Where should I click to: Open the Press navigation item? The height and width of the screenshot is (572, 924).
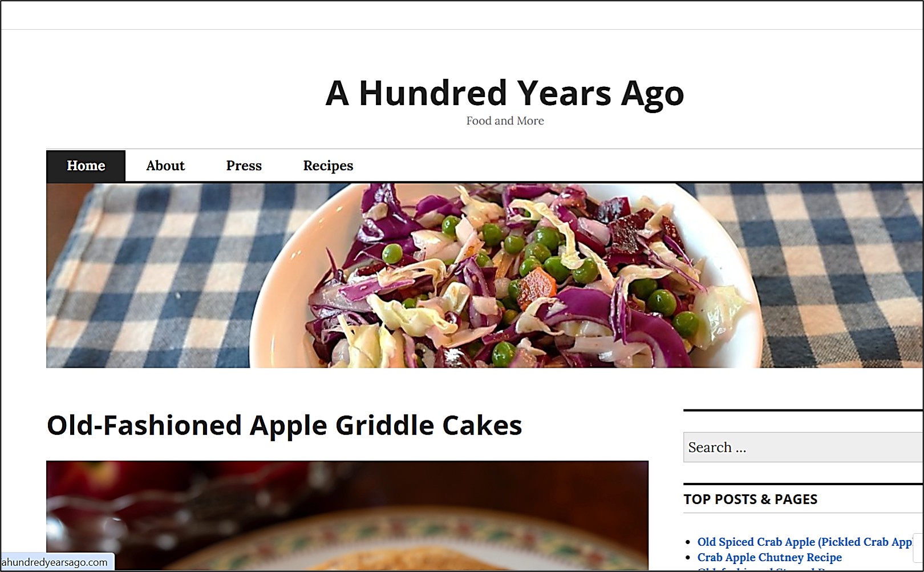[x=244, y=166]
